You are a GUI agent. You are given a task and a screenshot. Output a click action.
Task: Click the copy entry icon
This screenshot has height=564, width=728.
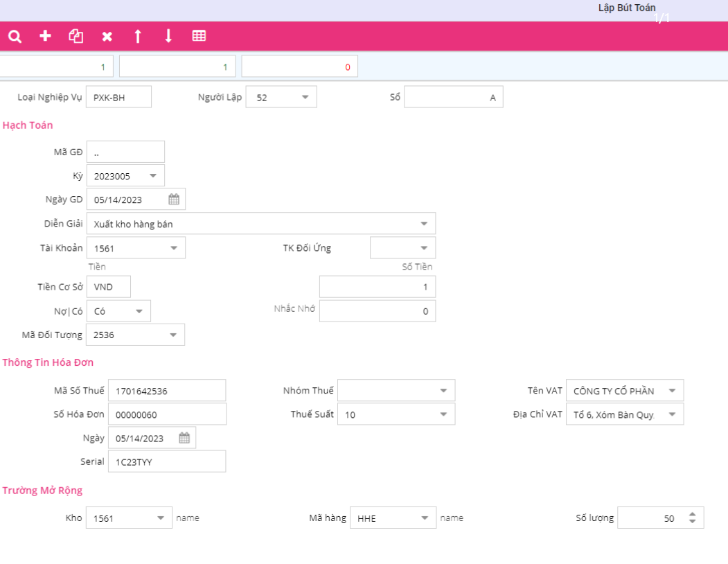click(x=76, y=36)
